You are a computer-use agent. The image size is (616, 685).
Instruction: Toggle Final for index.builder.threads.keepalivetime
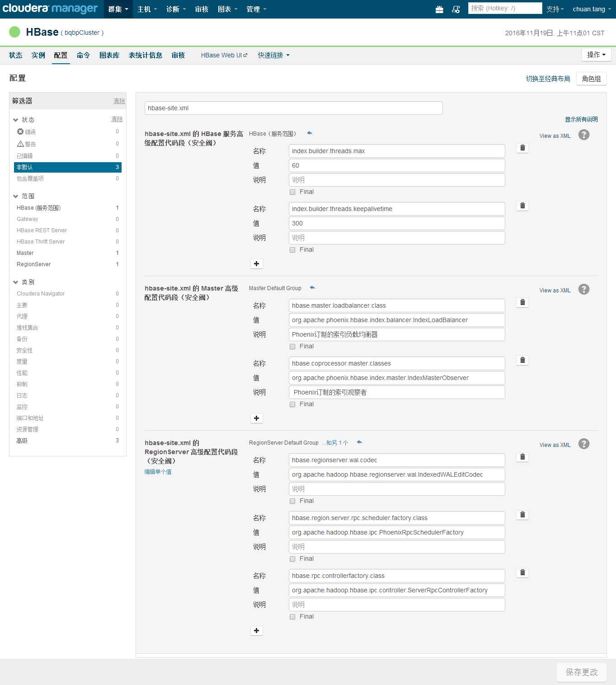(x=292, y=250)
